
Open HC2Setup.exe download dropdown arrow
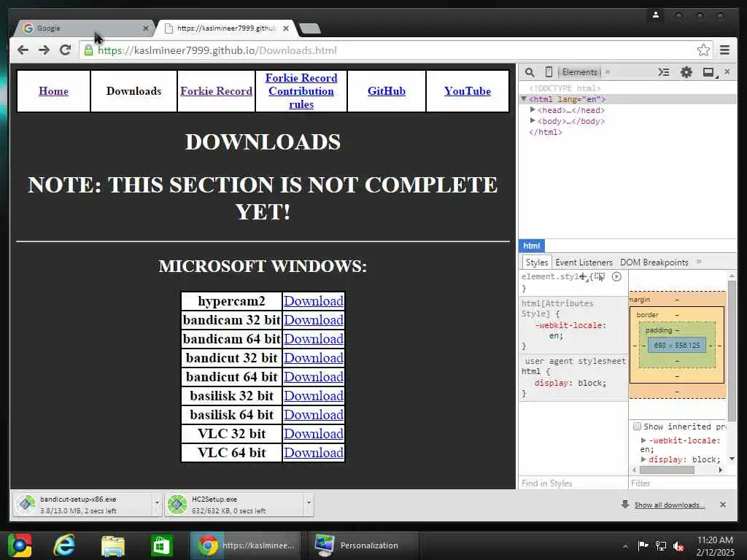point(309,503)
